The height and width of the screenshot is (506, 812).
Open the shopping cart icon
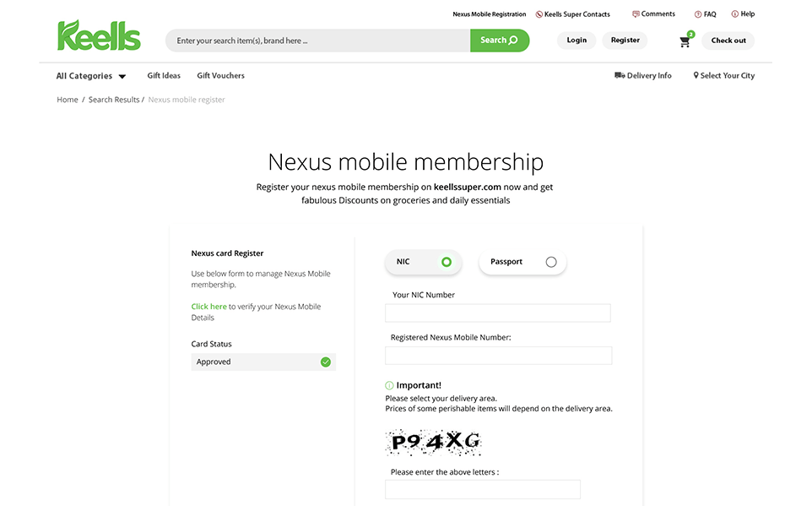[x=685, y=41]
